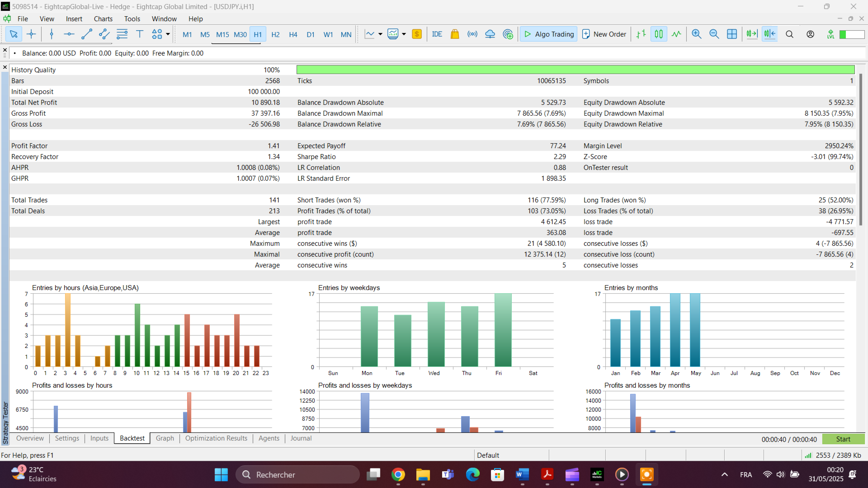Click the VPS cloud icon
The height and width of the screenshot is (488, 868).
(490, 34)
